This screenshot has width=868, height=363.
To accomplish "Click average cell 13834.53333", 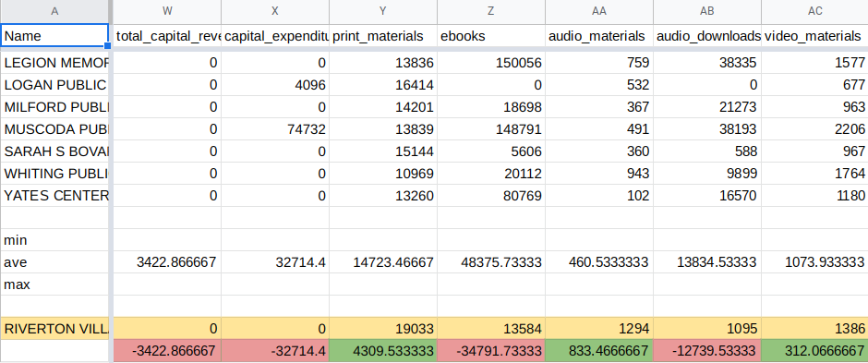I will pos(707,262).
